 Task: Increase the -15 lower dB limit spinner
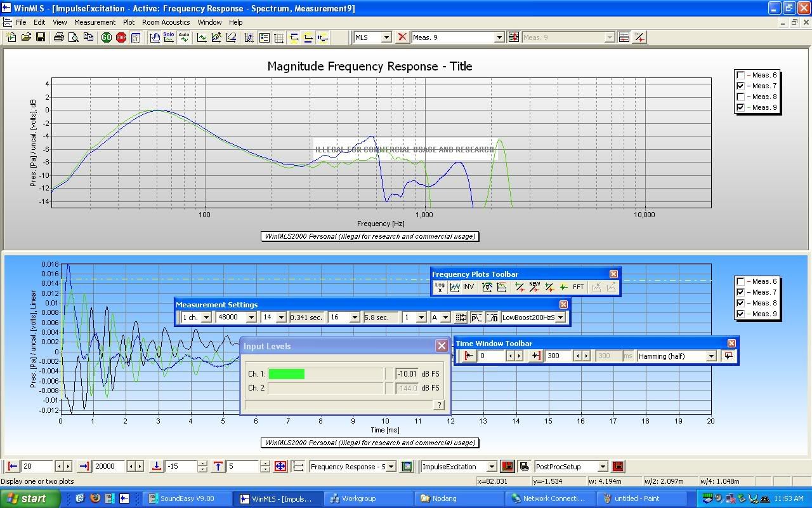point(202,464)
